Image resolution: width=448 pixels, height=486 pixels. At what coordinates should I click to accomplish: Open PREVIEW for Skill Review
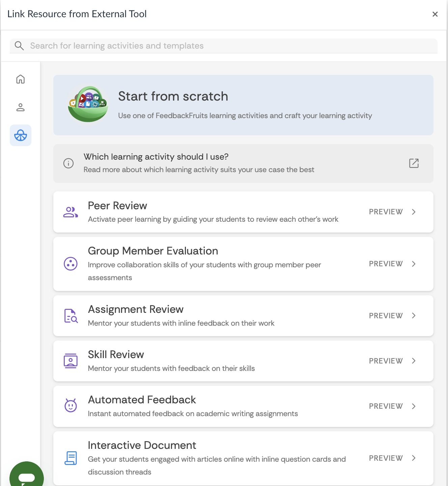point(386,361)
